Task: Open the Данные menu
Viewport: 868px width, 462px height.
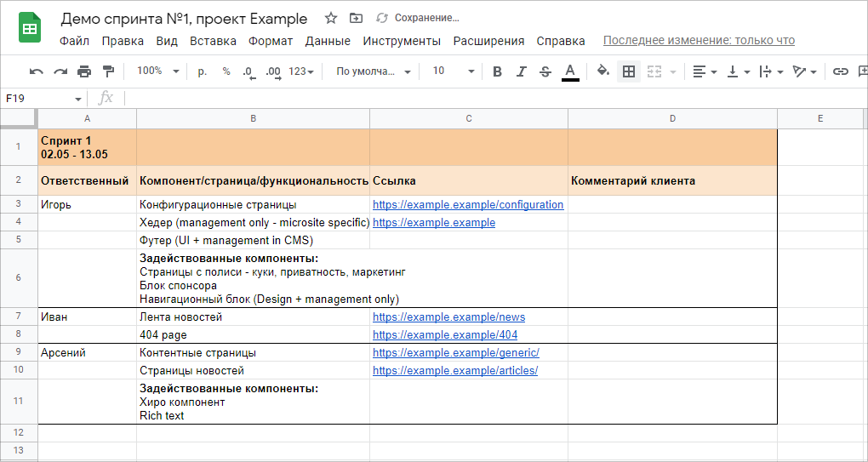Action: [x=328, y=41]
